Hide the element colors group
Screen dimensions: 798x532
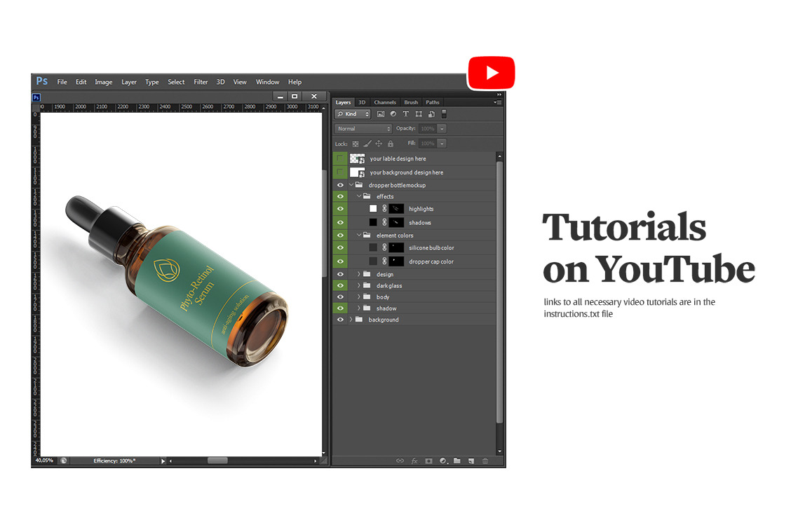(x=340, y=236)
